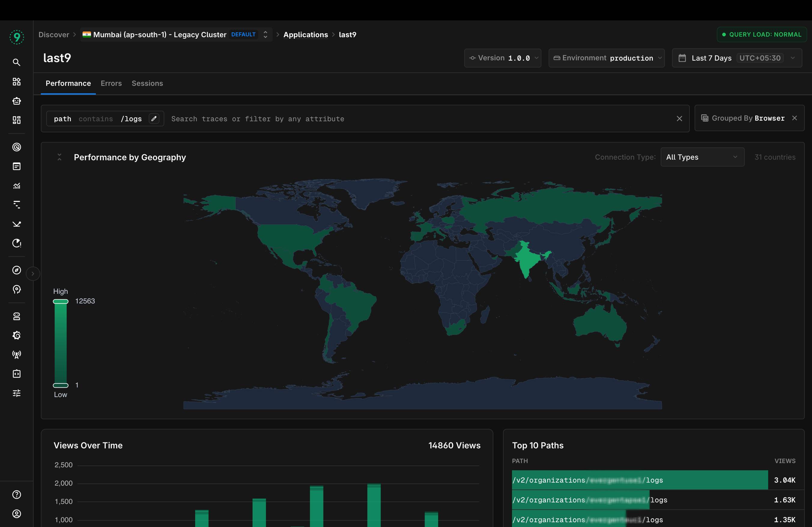The image size is (812, 527).
Task: Switch to the Sessions tab
Action: (x=147, y=83)
